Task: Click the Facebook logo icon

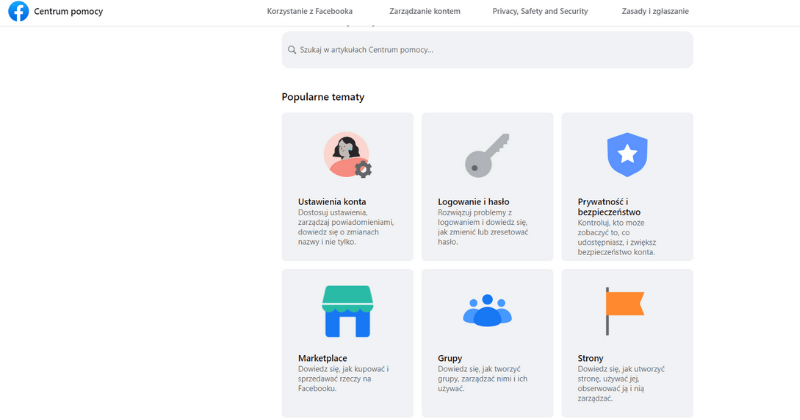Action: [18, 11]
